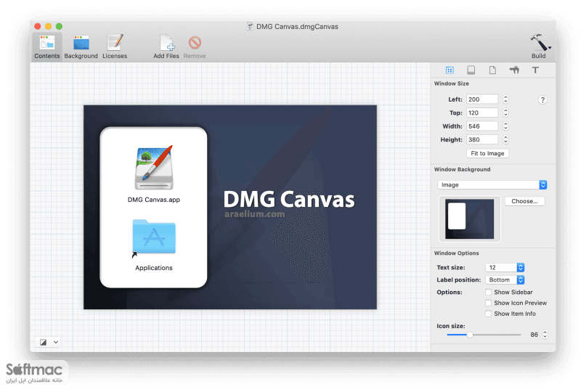
Task: Open the Contents toolbar view
Action: pyautogui.click(x=46, y=46)
